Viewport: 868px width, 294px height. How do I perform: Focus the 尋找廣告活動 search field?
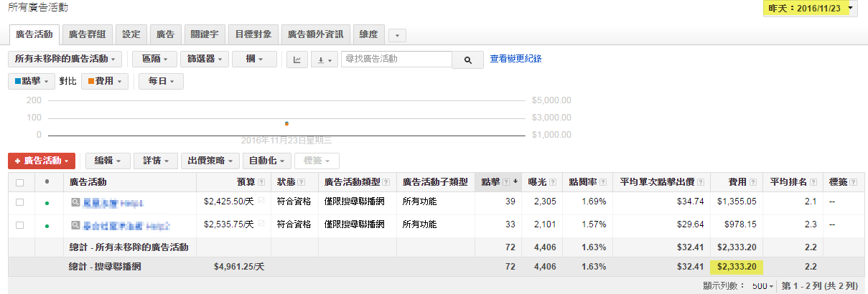(396, 60)
